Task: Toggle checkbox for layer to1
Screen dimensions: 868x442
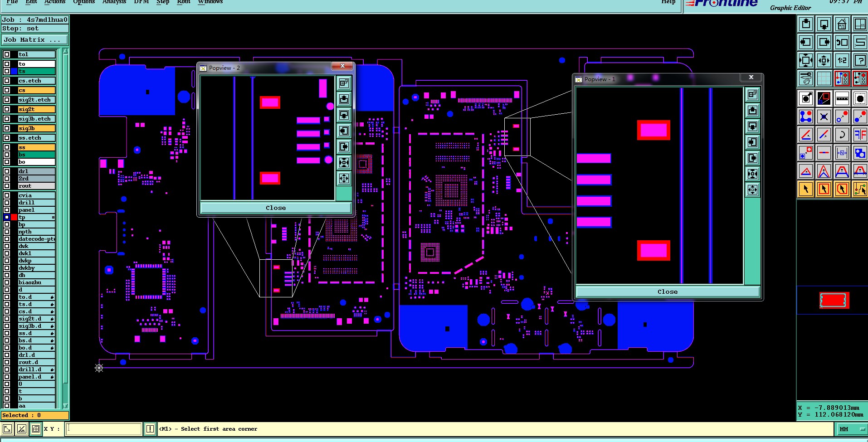Action: pos(7,54)
